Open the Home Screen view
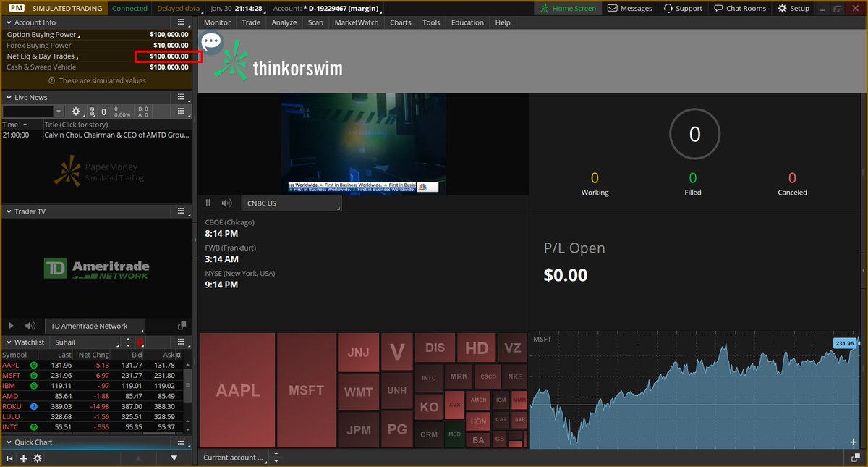 point(569,9)
